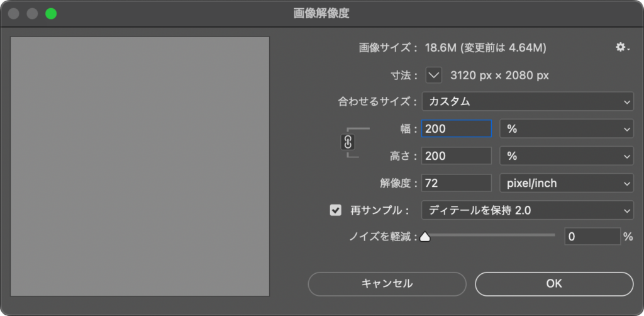Confirm with the OK button
This screenshot has width=644, height=316.
(x=554, y=283)
